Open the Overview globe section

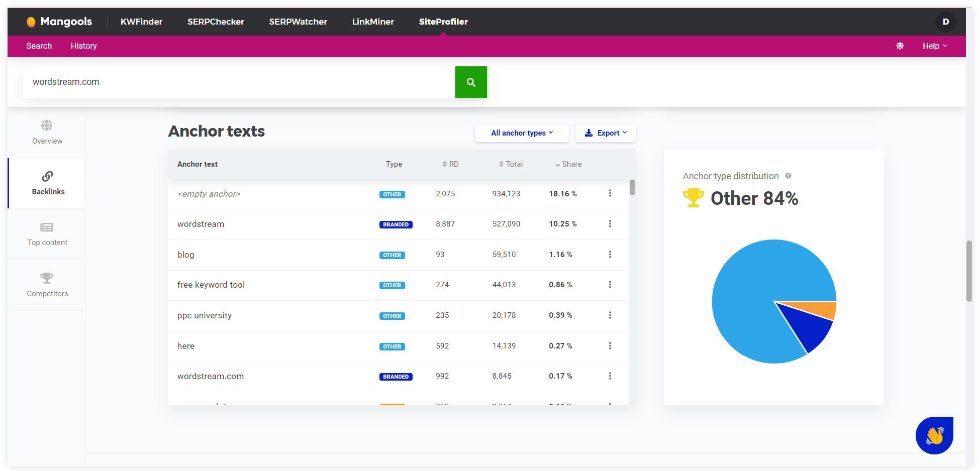pos(47,133)
